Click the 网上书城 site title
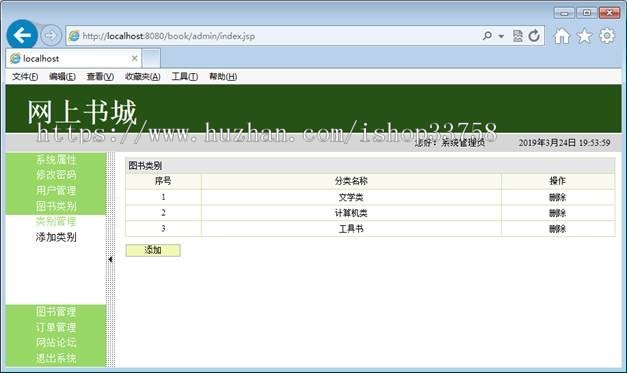 point(82,112)
